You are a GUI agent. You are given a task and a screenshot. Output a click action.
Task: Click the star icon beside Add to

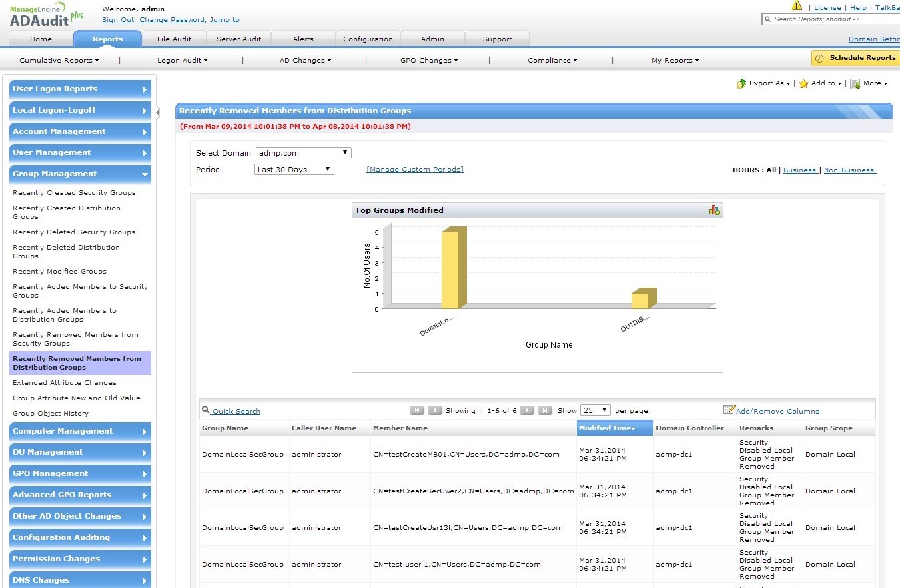803,83
